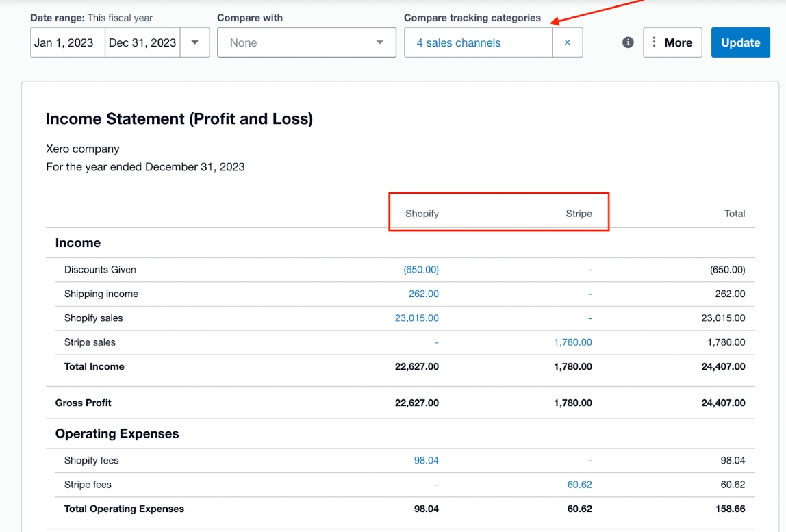Viewport: 786px width, 532px height.
Task: Click the information icon beside More
Action: pos(627,42)
